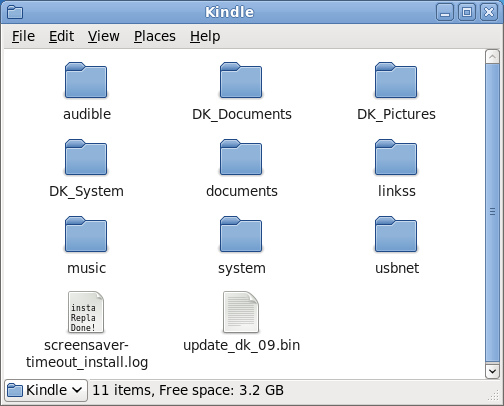Select the music folder icon
This screenshot has width=504, height=406.
pos(86,234)
